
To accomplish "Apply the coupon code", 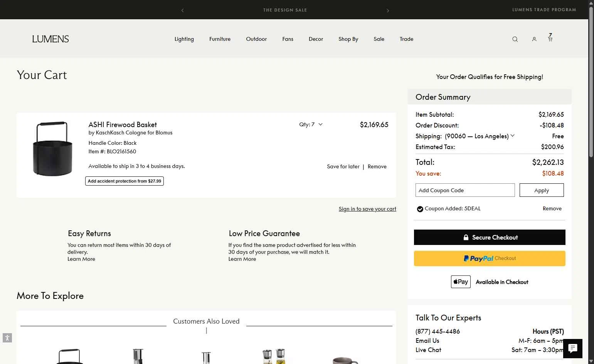I will [541, 190].
